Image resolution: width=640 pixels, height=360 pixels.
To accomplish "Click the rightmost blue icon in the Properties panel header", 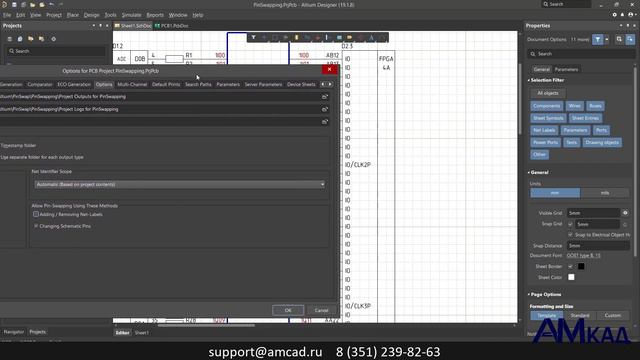I will (630, 40).
